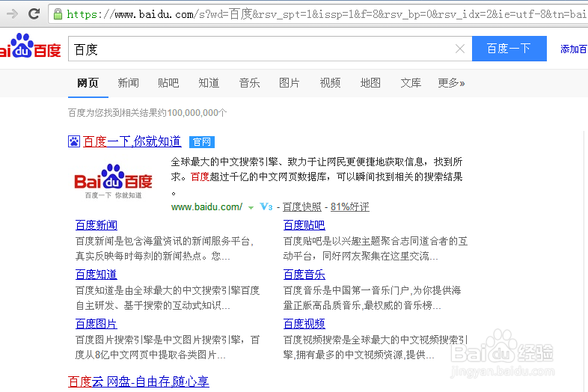Click the 添加百 link at top right
Viewport: 588px width, 392px height.
pyautogui.click(x=573, y=49)
